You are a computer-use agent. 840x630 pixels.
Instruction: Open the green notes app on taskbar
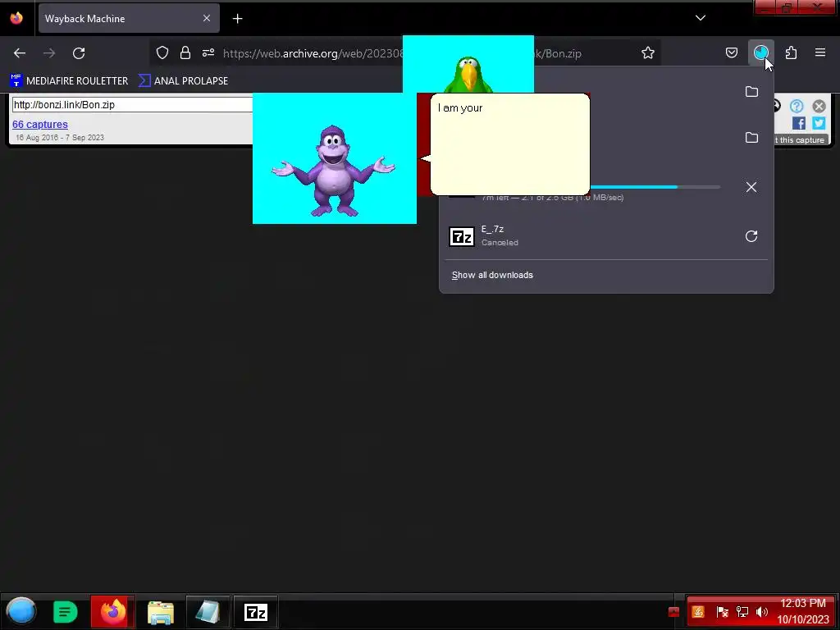pyautogui.click(x=66, y=612)
